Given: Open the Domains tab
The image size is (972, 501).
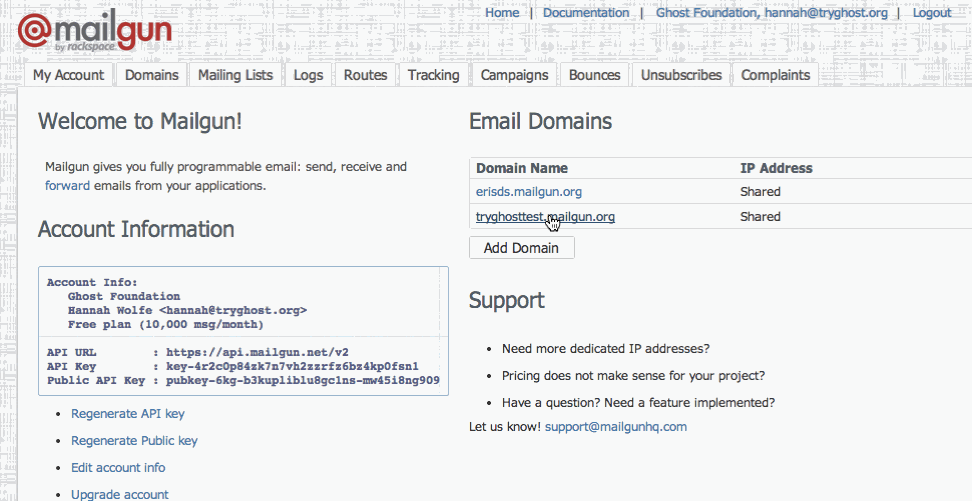Looking at the screenshot, I should (152, 75).
